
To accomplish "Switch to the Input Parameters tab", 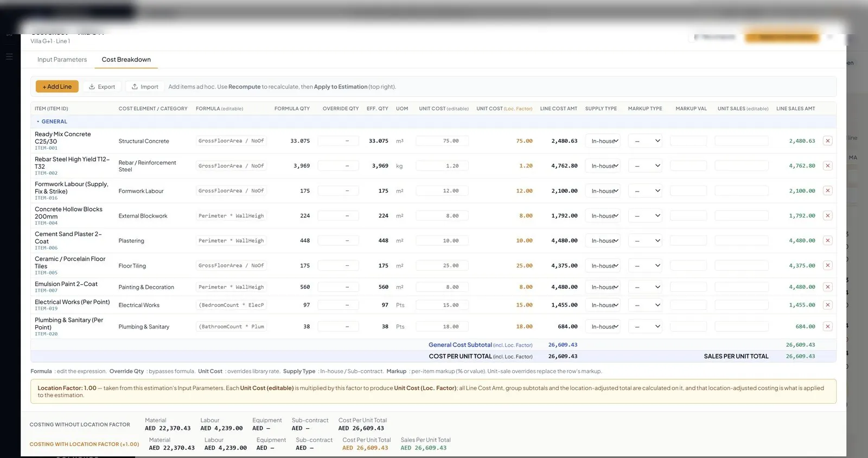I will (62, 60).
